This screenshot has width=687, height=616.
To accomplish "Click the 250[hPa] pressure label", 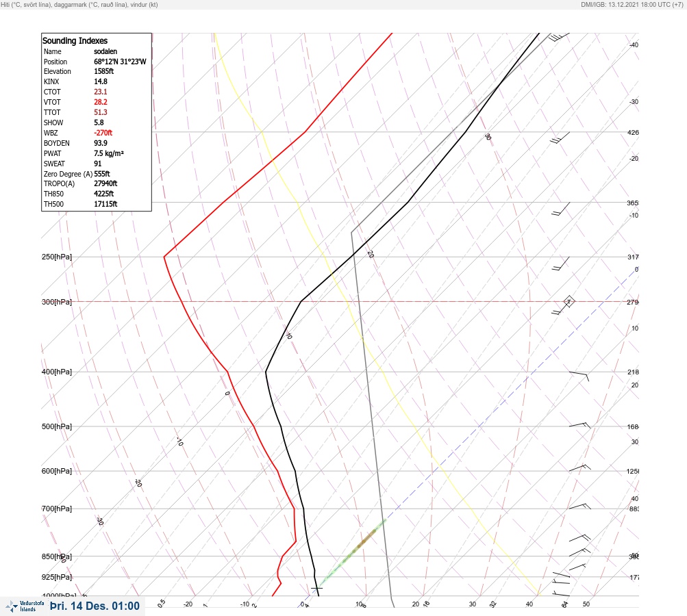I will 57,257.
